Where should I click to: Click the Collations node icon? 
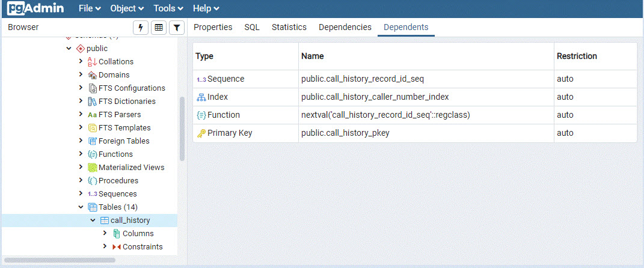[92, 61]
